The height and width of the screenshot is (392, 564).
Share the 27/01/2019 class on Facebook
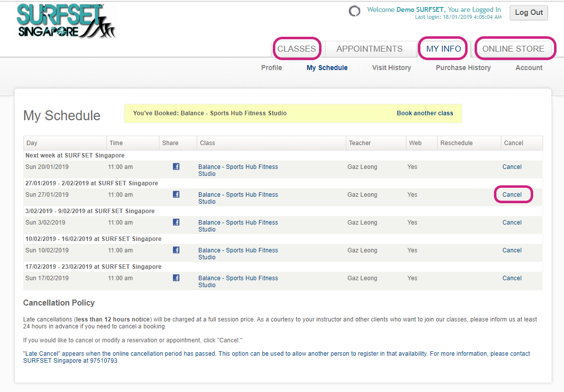[176, 195]
